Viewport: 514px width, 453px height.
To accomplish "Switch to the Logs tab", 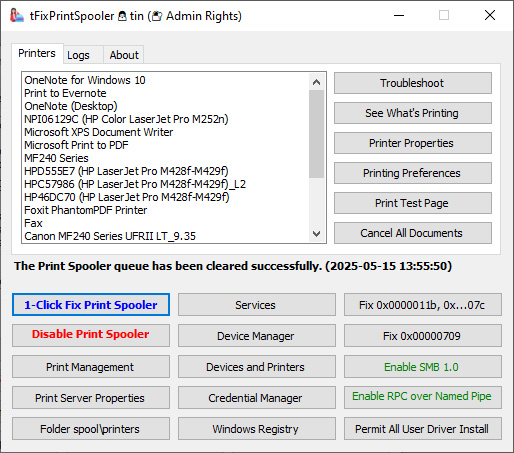I will click(x=78, y=55).
